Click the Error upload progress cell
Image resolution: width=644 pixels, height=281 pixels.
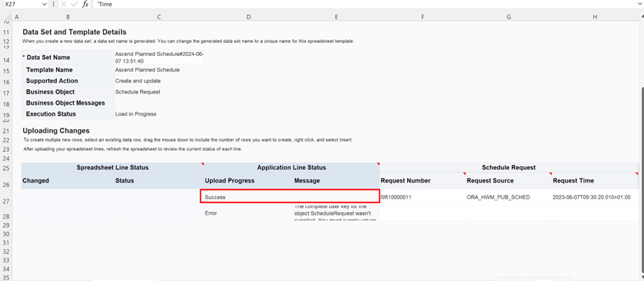pyautogui.click(x=246, y=213)
